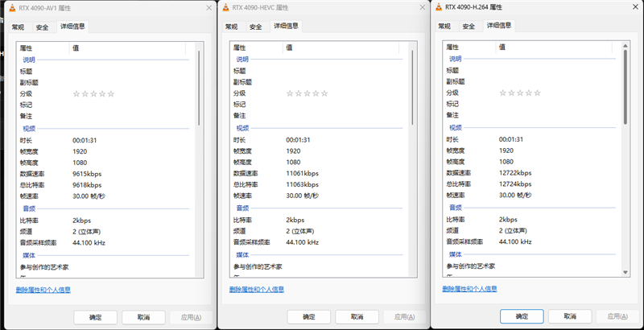
Task: Click 删除属性和个人信息 link in the HEVC window
Action: pyautogui.click(x=257, y=290)
